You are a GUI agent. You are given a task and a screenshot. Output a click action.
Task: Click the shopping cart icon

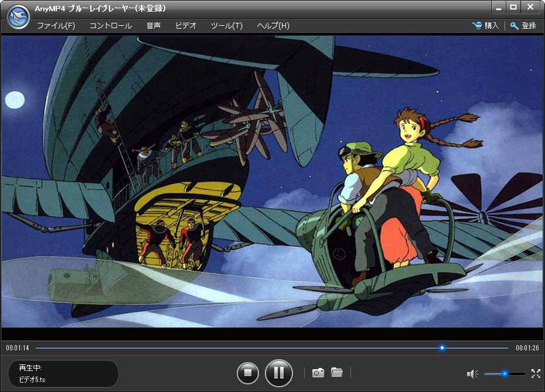coord(477,25)
